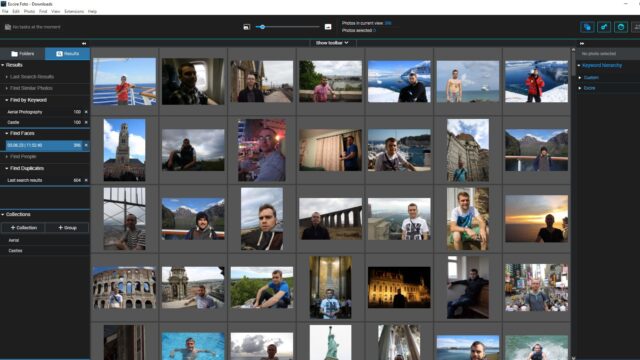
Task: Open the Find menu
Action: (43, 11)
